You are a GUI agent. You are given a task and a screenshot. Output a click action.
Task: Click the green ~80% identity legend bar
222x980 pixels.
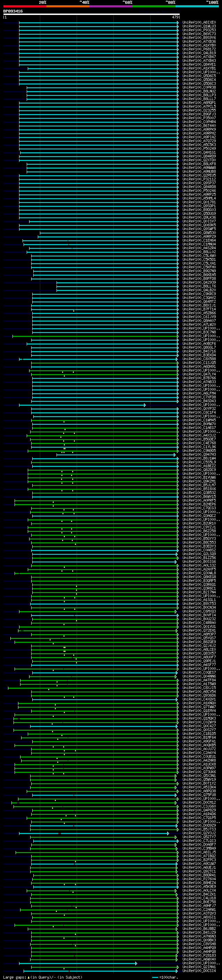click(x=154, y=6)
